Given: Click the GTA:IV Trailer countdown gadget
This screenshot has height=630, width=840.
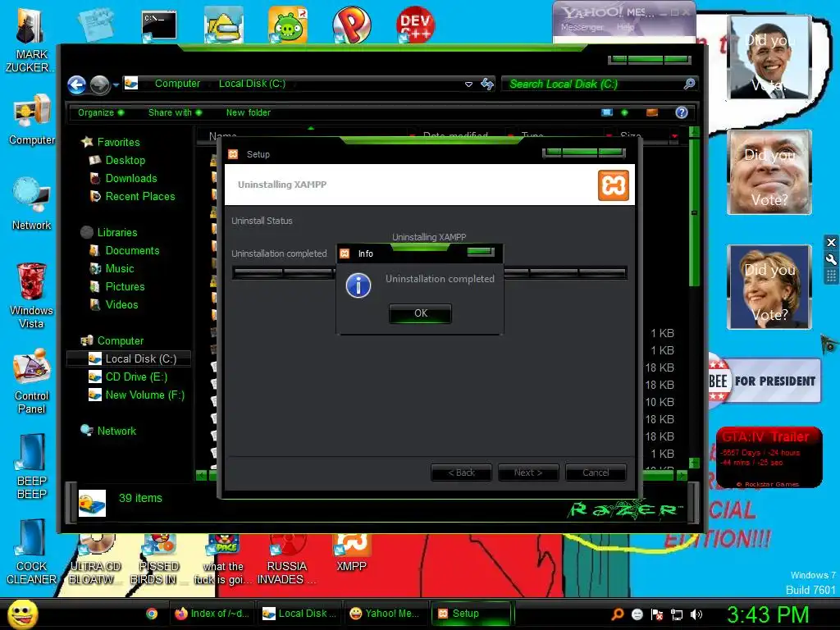Looking at the screenshot, I should [x=769, y=457].
